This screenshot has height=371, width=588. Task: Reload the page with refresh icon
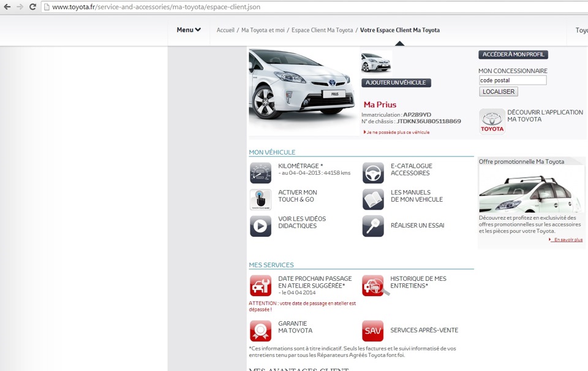click(x=32, y=7)
